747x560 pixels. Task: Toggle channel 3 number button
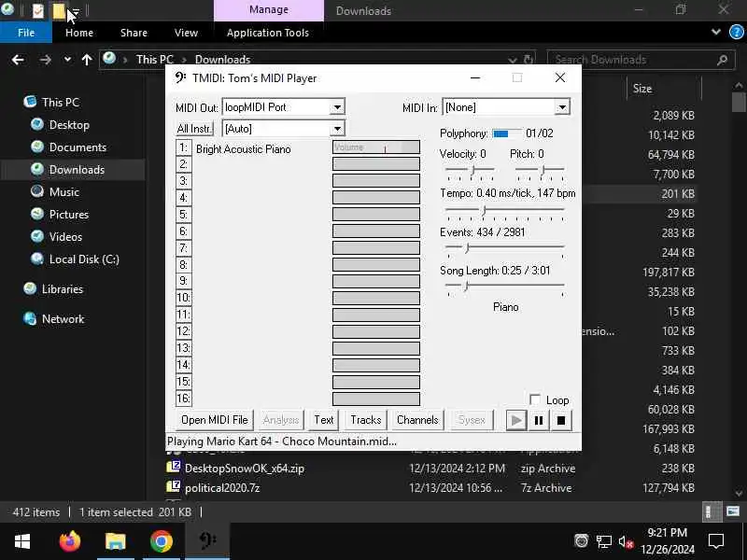(x=183, y=181)
